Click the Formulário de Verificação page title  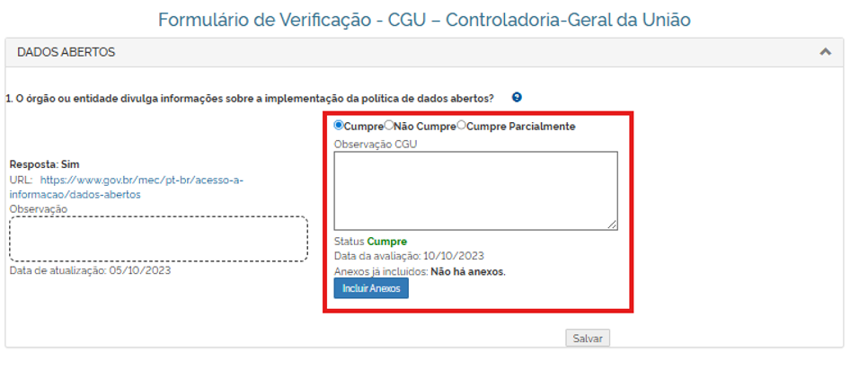[x=425, y=19]
